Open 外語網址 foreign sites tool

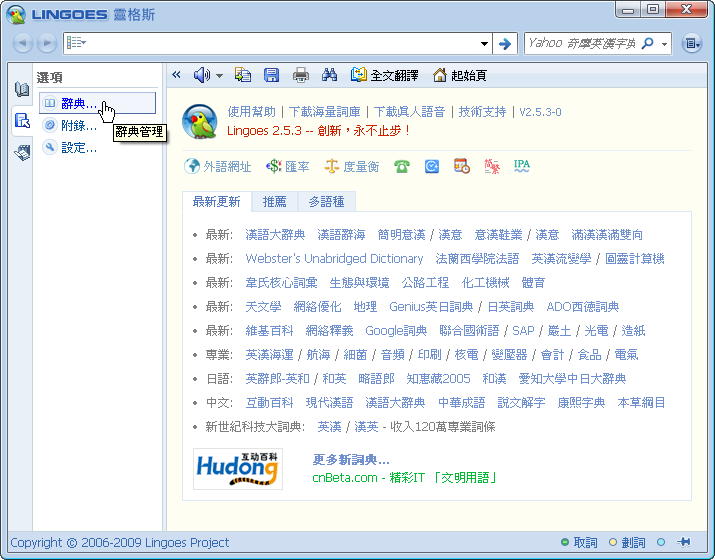(218, 166)
